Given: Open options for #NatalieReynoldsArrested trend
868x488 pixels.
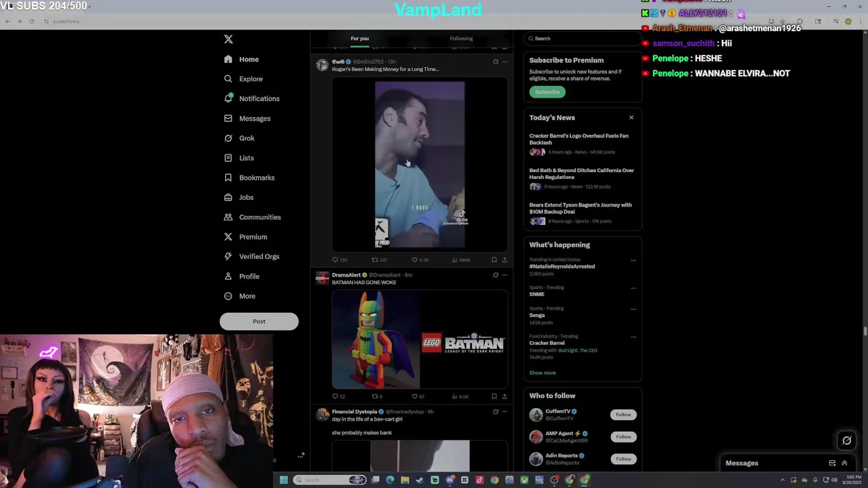Looking at the screenshot, I should click(633, 260).
